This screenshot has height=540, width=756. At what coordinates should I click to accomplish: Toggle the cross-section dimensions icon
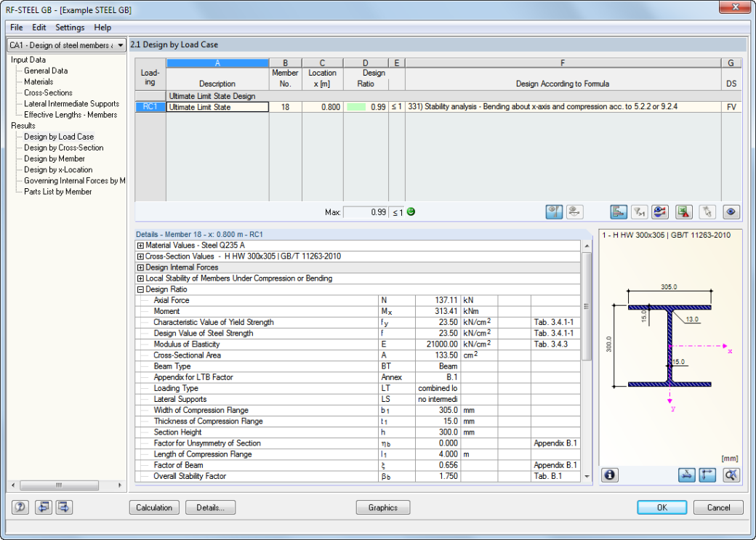click(x=707, y=475)
